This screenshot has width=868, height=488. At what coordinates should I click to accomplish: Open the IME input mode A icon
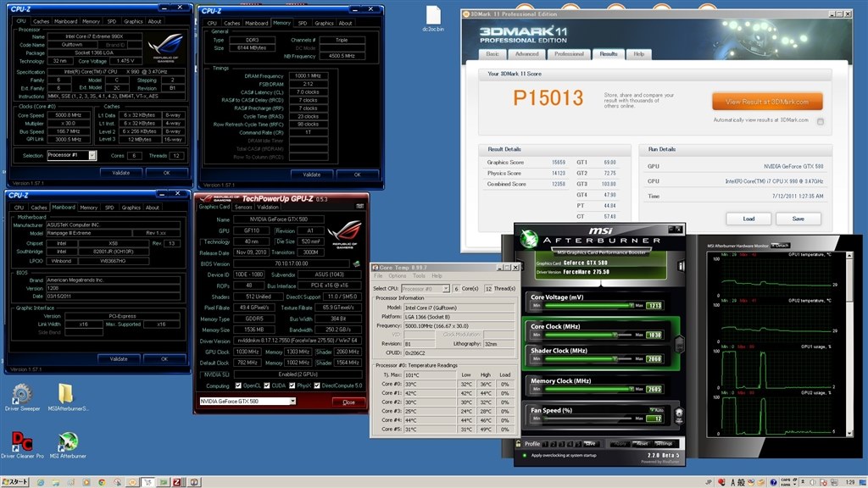[733, 482]
